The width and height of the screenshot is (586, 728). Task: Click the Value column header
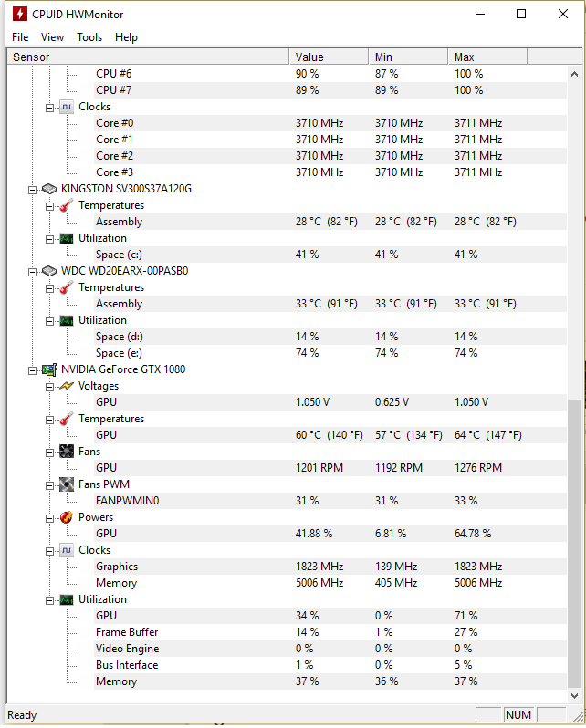pos(329,57)
